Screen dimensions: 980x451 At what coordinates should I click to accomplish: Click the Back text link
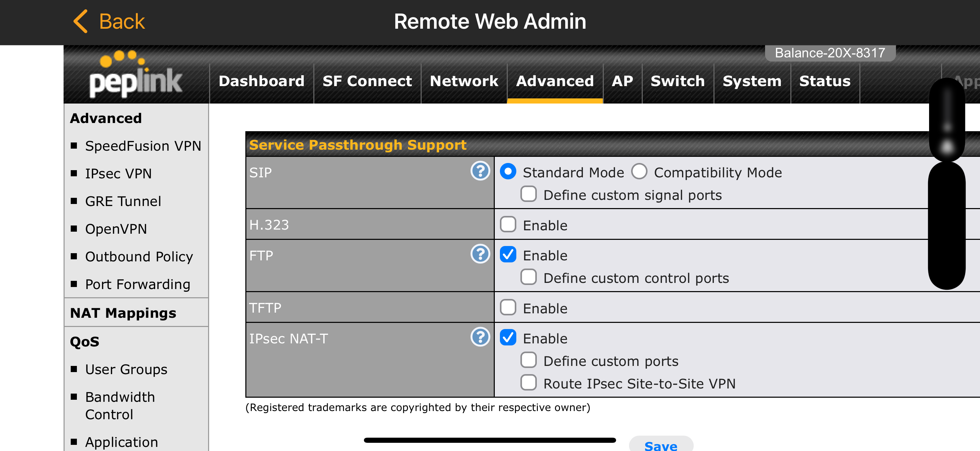[122, 21]
